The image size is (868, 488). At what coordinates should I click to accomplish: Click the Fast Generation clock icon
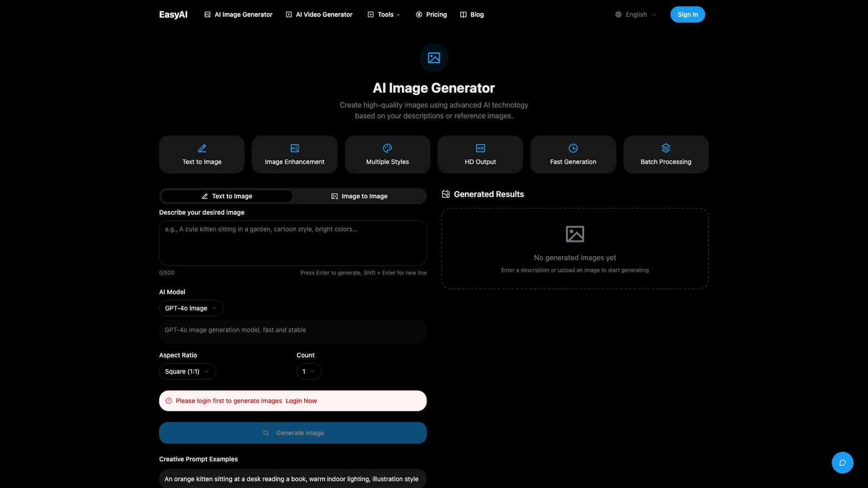573,148
